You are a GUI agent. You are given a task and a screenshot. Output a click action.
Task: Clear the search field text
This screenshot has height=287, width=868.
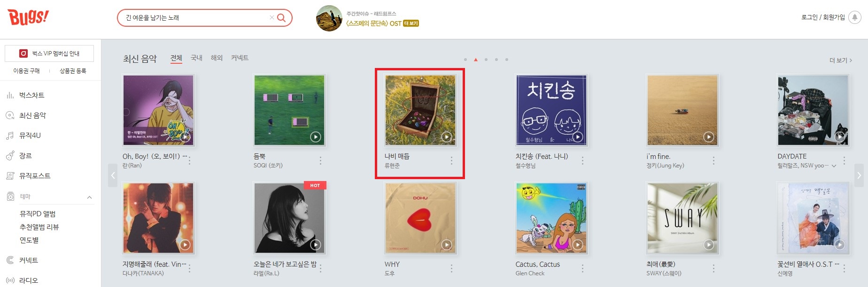271,18
